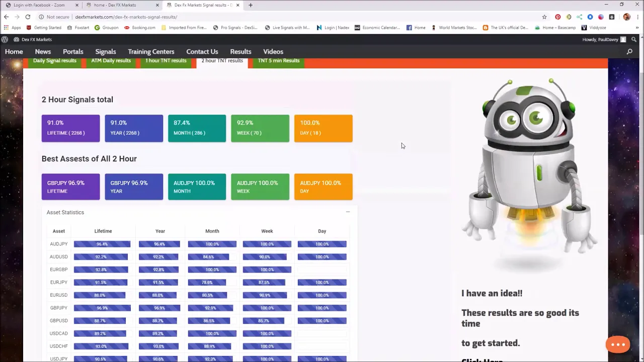This screenshot has height=362, width=644.
Task: Open the Viddyoze bookmark
Action: tap(594, 28)
